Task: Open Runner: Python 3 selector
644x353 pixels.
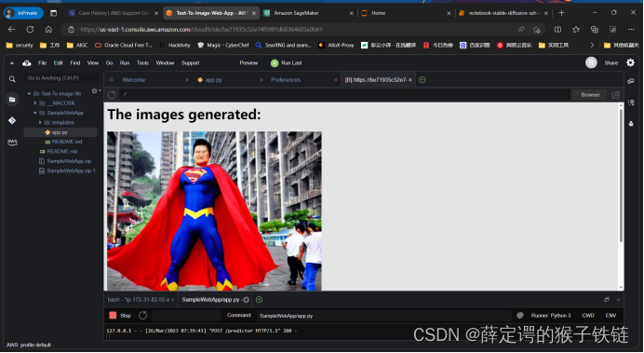Action: (551, 316)
